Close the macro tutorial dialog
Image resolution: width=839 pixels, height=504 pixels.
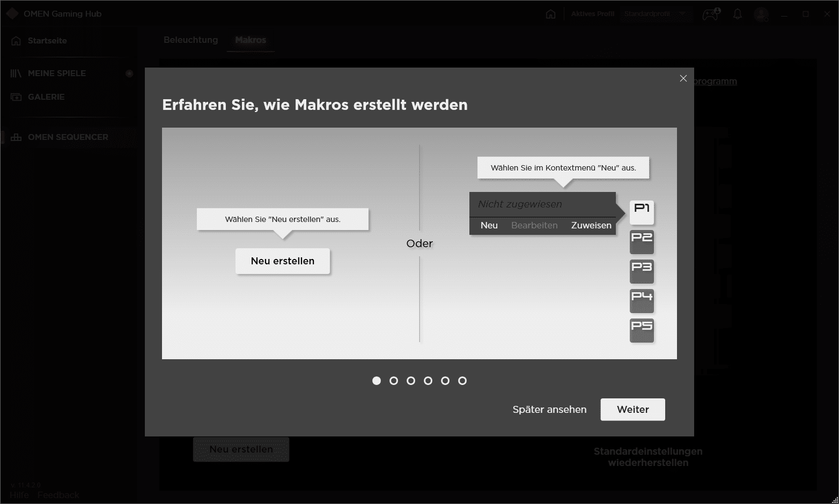click(x=683, y=78)
